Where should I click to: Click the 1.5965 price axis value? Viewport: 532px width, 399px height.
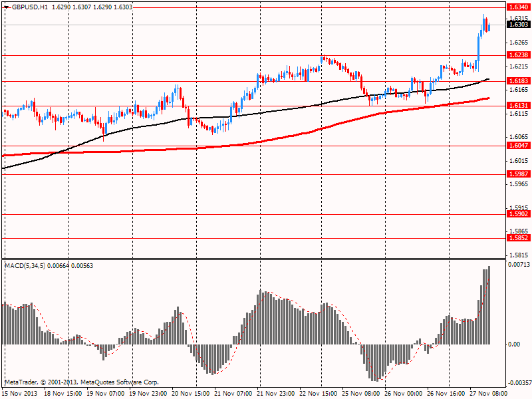[x=519, y=184]
